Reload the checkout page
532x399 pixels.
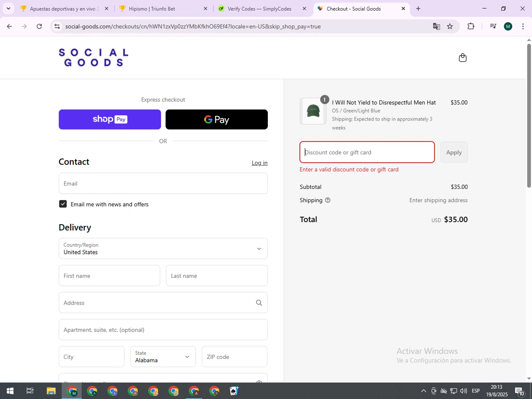pyautogui.click(x=39, y=26)
